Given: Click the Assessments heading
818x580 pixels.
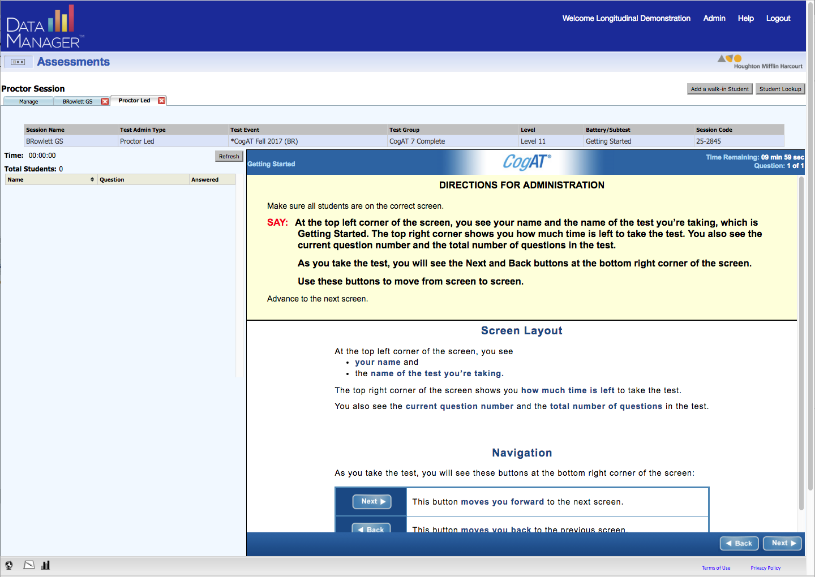Looking at the screenshot, I should click(74, 62).
